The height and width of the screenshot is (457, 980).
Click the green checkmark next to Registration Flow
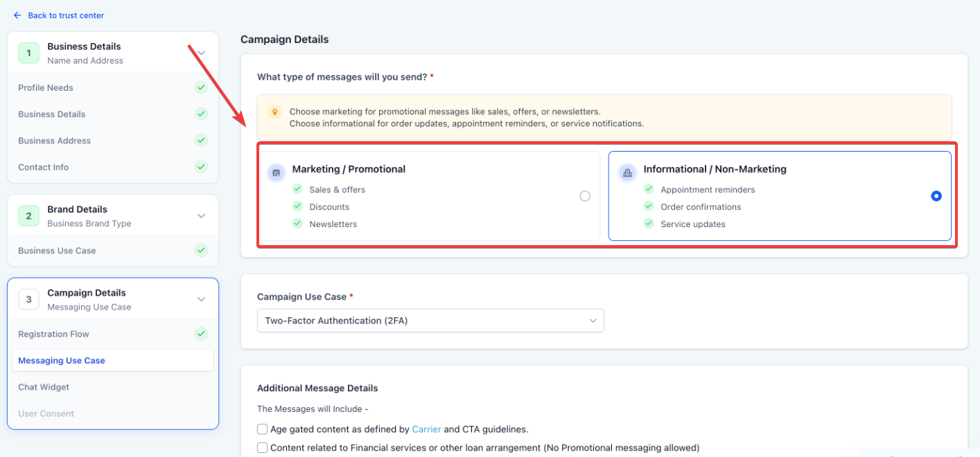pos(201,334)
